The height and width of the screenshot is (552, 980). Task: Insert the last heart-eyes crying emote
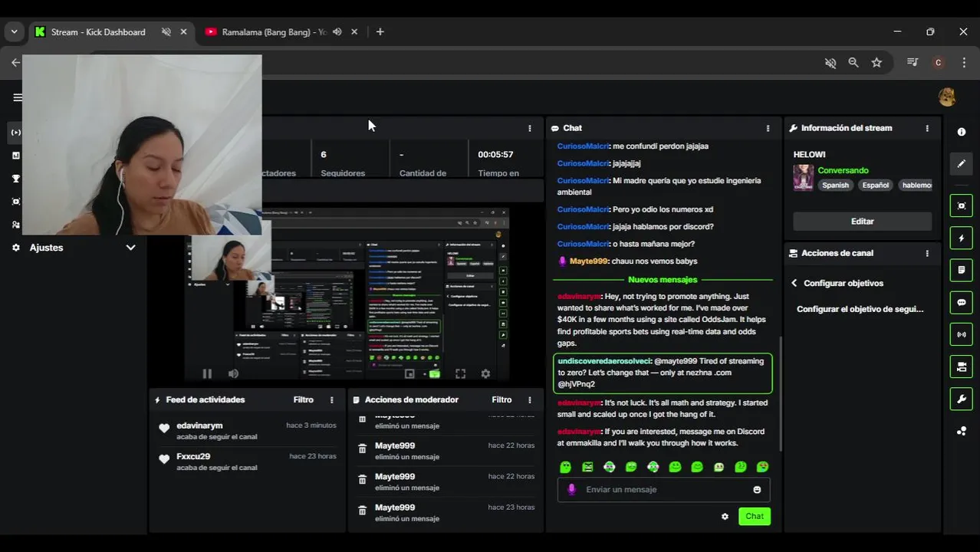click(762, 466)
